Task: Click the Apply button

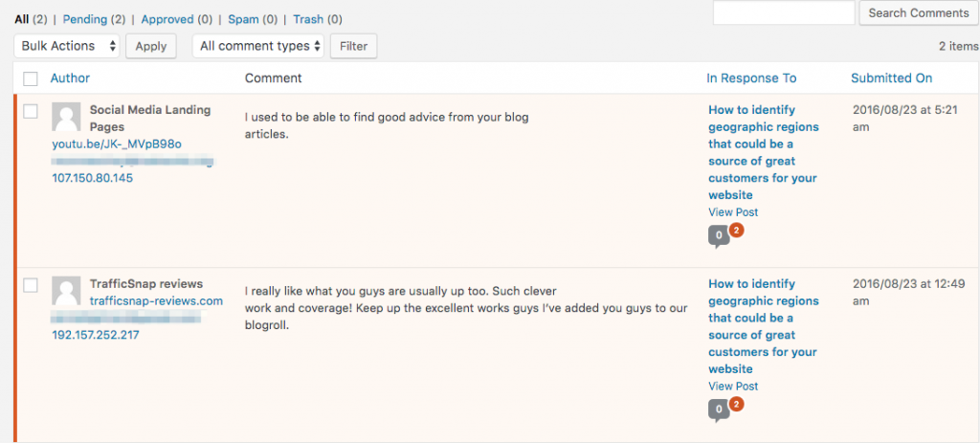Action: (150, 46)
